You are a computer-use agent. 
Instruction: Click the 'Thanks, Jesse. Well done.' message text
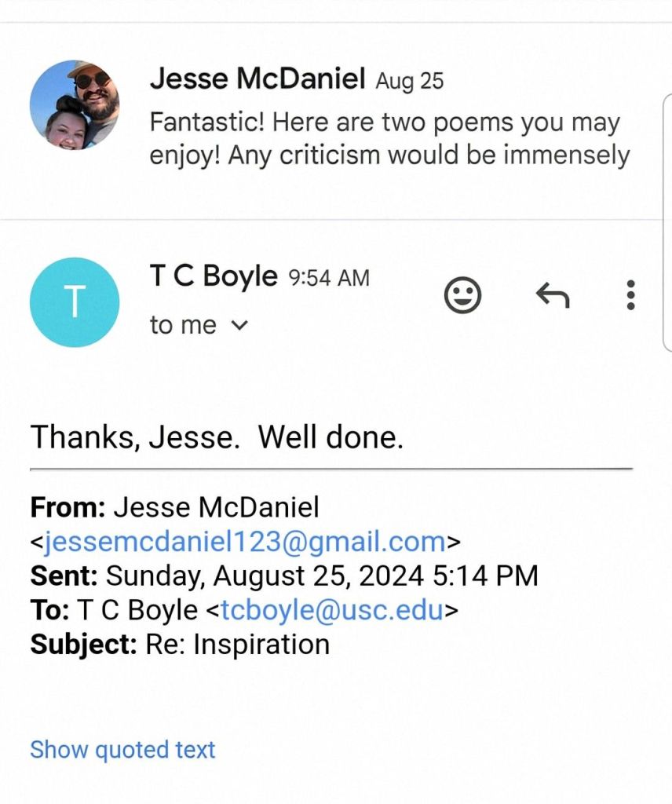(217, 437)
